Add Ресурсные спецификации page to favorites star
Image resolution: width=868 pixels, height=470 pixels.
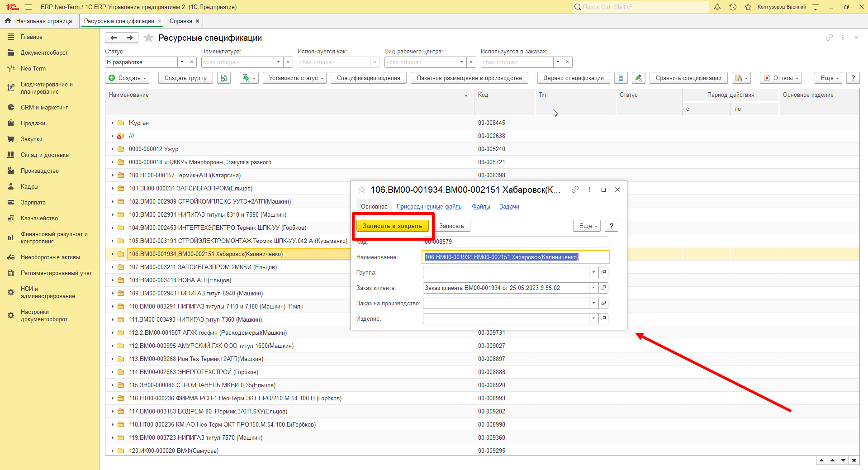coord(148,38)
